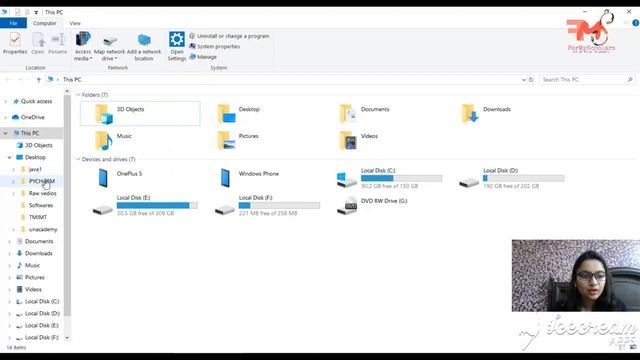Screen dimensions: 640x360
Task: Click Manage in System group
Action: point(203,57)
